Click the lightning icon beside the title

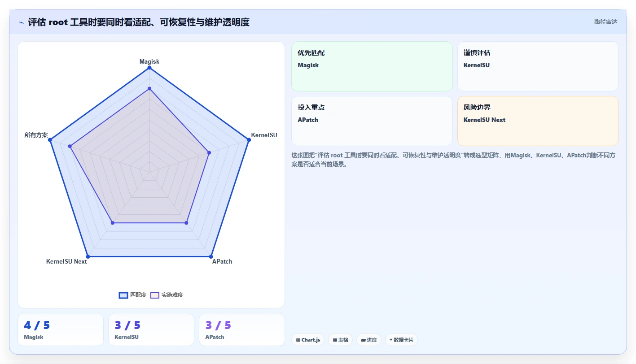pos(21,22)
